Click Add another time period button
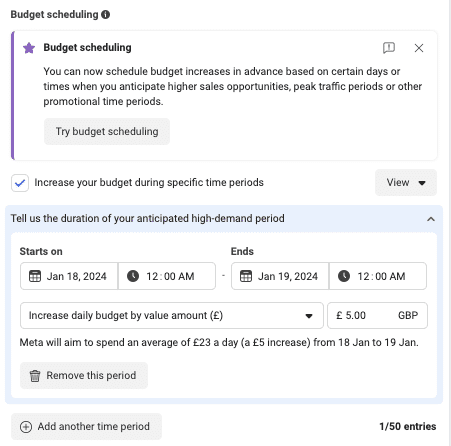Screen dimensions: 451x446 point(86,427)
